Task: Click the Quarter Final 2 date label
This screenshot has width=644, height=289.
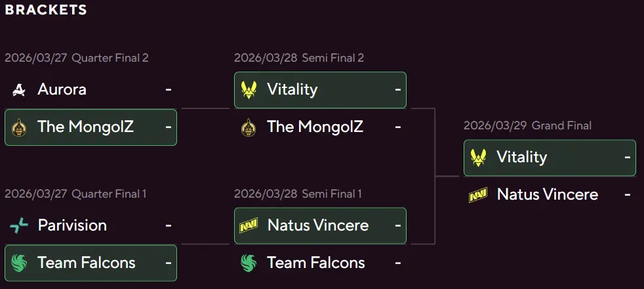Action: 35,58
